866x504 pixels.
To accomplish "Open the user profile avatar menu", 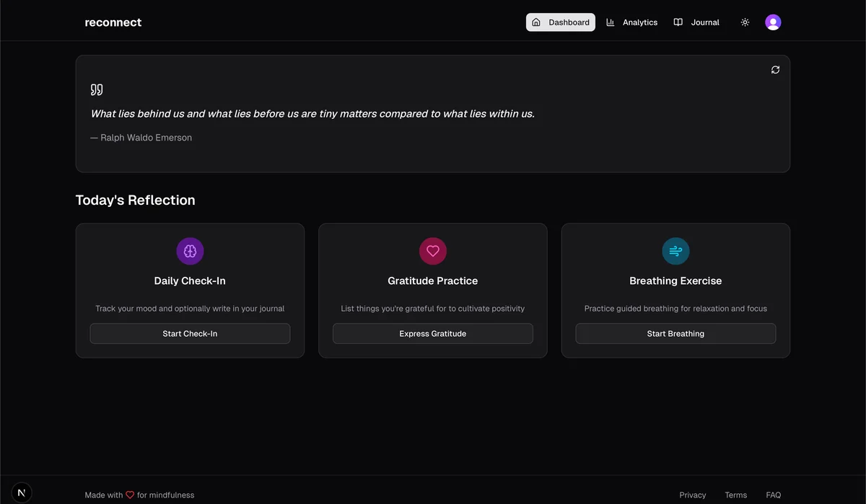I will tap(773, 22).
